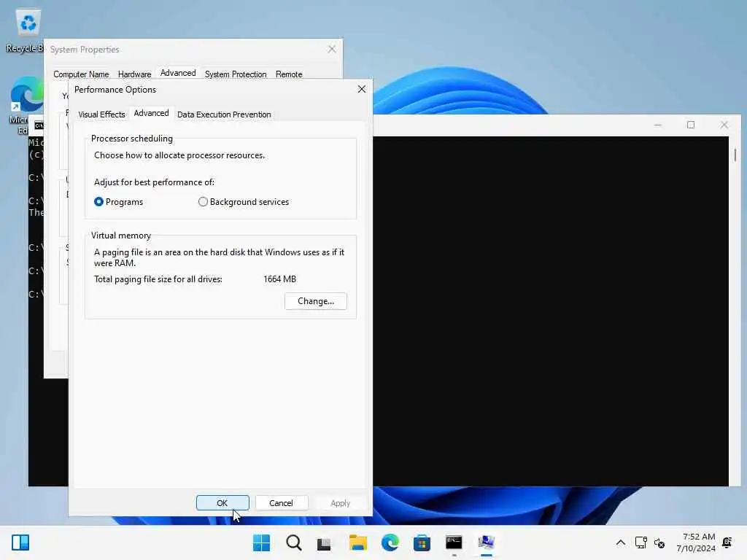Open File Explorer from the taskbar

357,542
